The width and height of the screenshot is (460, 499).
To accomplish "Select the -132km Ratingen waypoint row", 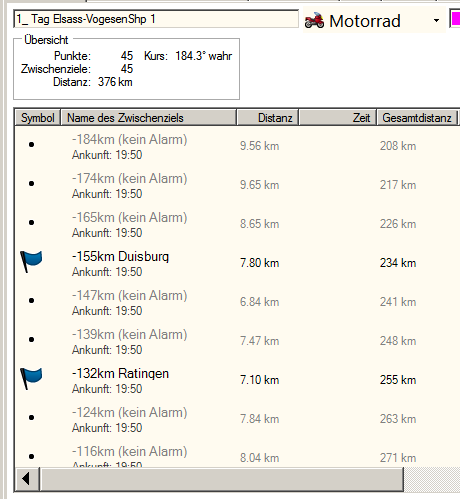I will tap(237, 380).
